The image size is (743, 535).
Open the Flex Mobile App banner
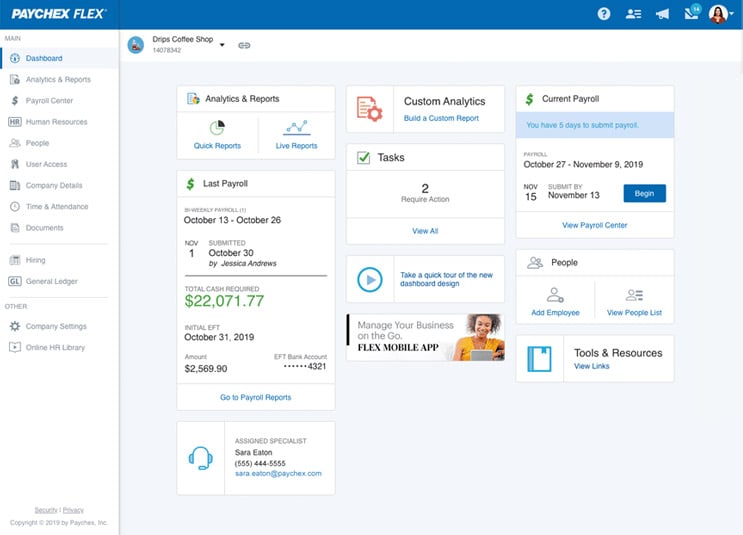[426, 337]
